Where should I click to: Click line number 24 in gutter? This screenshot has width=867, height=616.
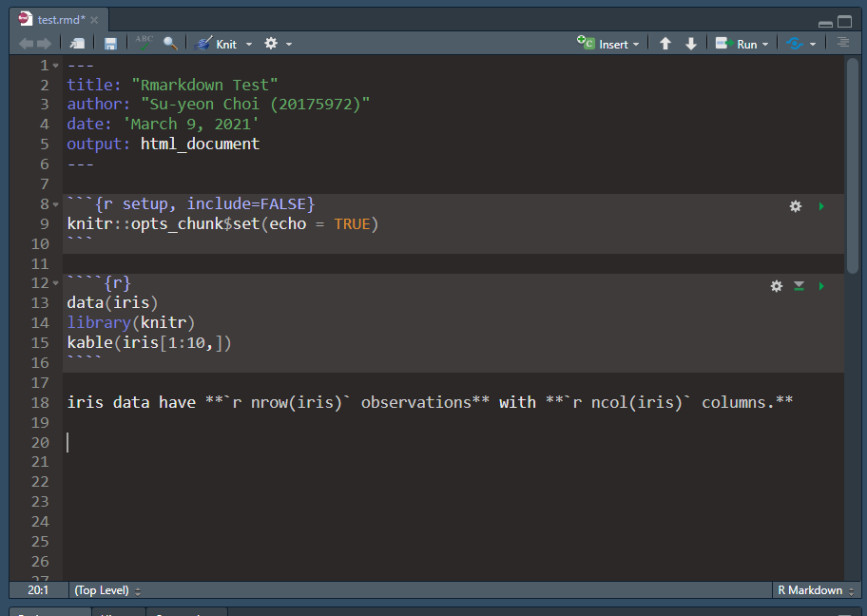[40, 522]
